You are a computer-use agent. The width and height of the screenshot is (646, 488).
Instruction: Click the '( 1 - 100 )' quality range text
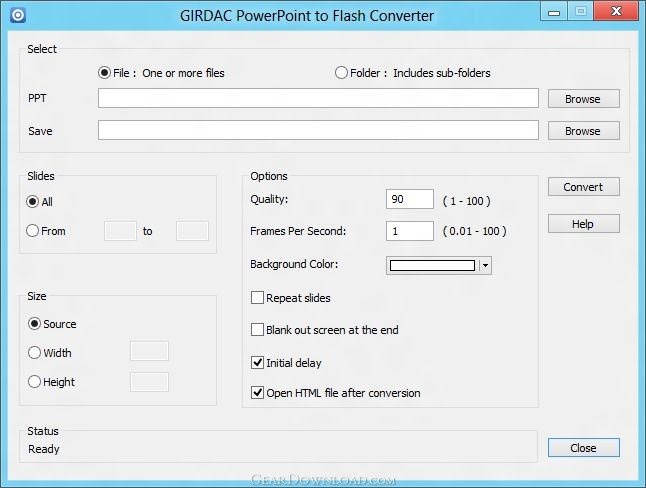[x=466, y=201]
